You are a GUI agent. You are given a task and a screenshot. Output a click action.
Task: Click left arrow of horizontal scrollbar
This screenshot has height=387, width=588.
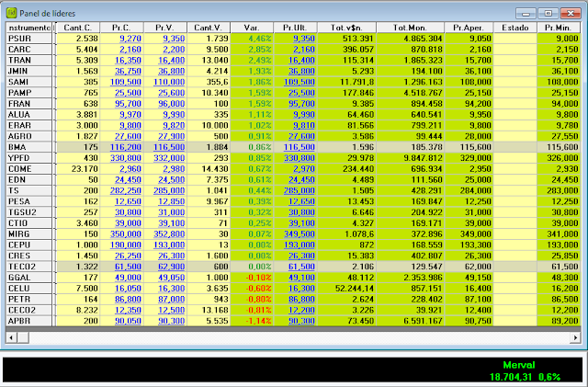tap(11, 338)
